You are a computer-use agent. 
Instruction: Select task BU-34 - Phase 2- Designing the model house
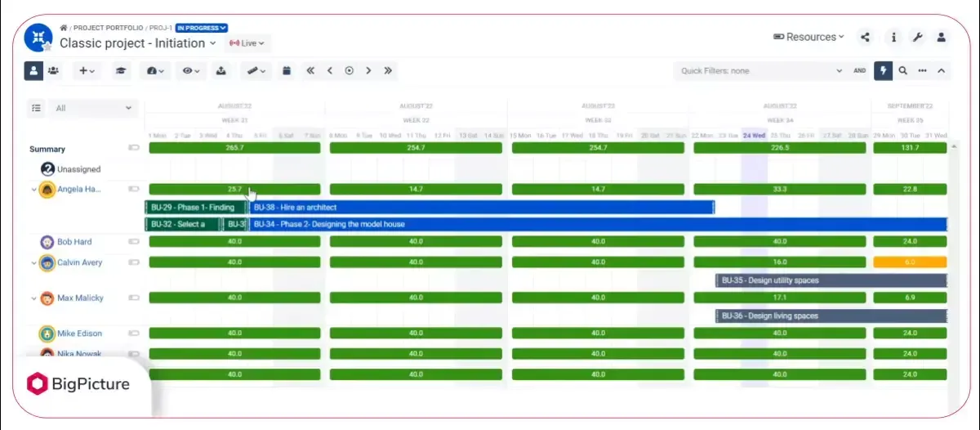[x=598, y=224]
